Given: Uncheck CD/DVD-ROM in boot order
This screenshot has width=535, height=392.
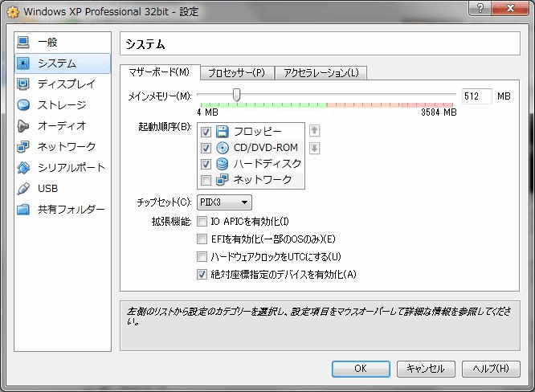Looking at the screenshot, I should click(x=206, y=148).
